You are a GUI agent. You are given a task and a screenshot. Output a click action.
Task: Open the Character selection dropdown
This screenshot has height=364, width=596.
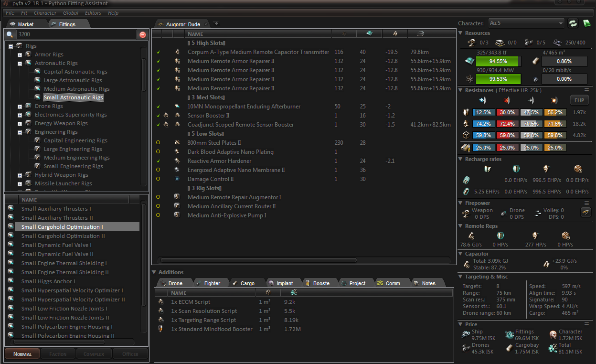click(x=526, y=23)
